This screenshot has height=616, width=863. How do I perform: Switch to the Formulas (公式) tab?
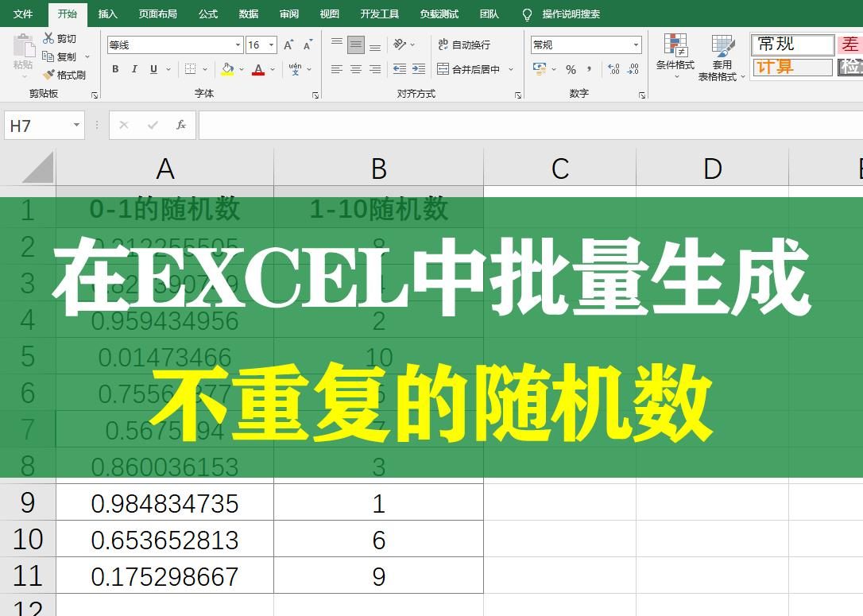(x=208, y=14)
